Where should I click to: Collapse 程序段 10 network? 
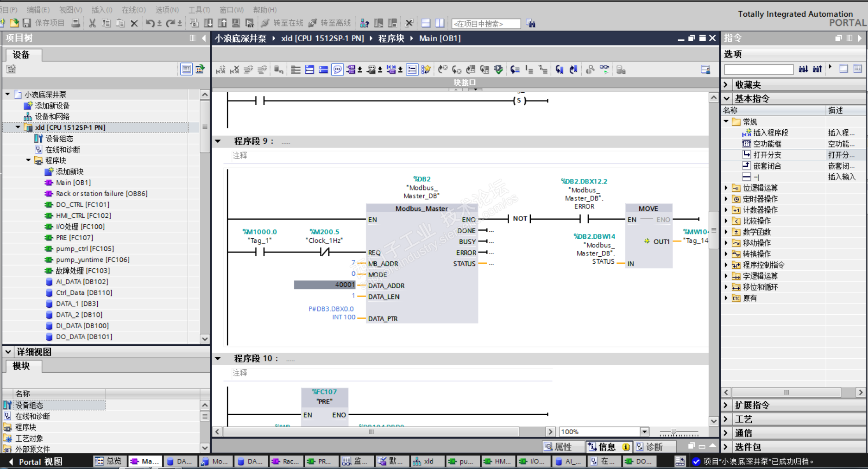coord(218,358)
